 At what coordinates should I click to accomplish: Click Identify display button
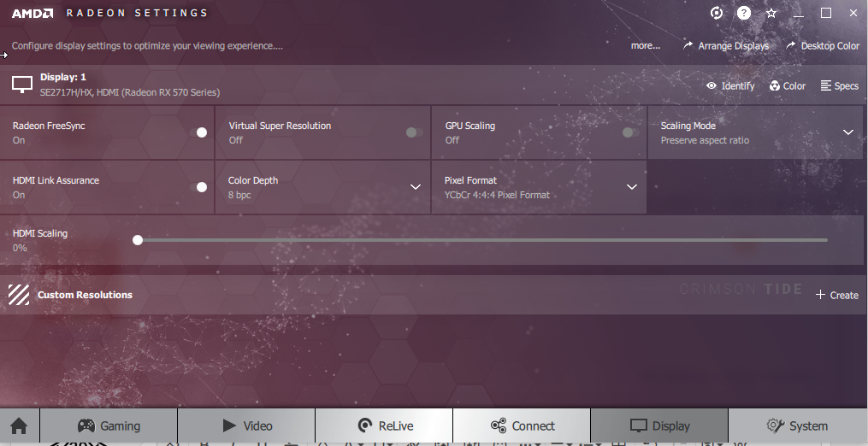730,85
